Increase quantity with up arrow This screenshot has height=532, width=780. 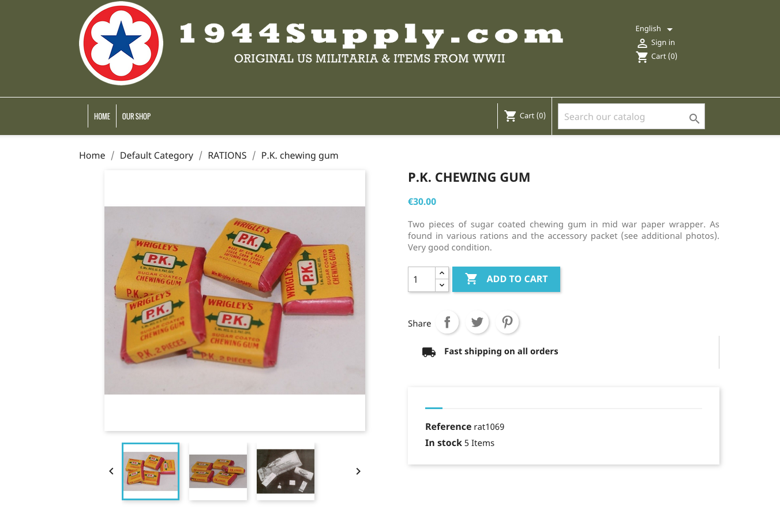(x=442, y=273)
